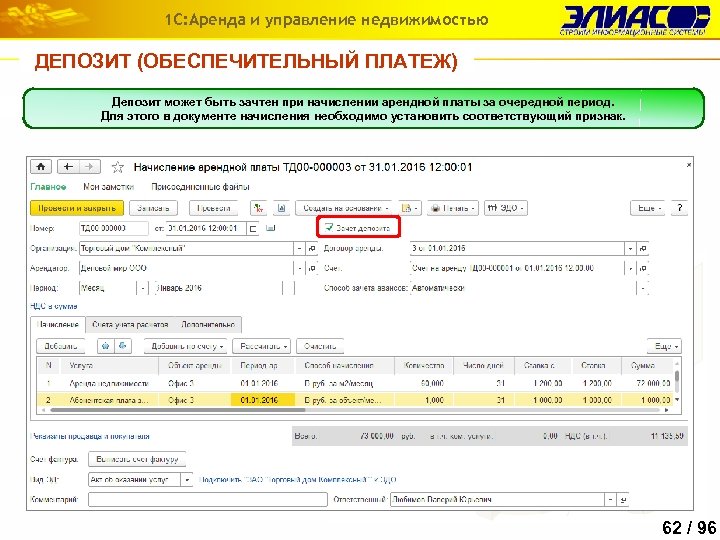Open the Присоединенные файлы section

200,187
